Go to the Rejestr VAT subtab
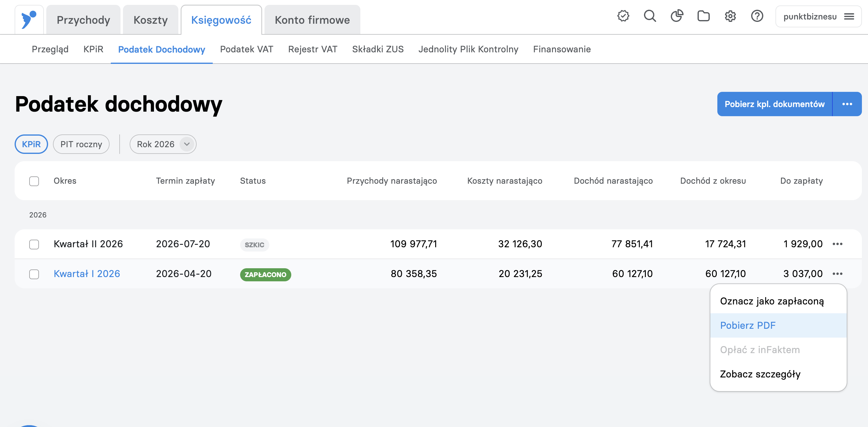The height and width of the screenshot is (427, 868). pos(313,49)
